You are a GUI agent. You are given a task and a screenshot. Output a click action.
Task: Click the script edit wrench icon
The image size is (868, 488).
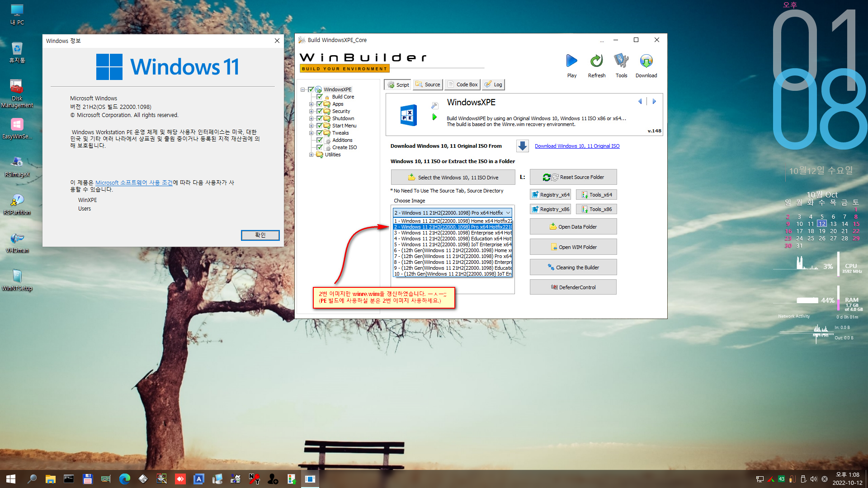[434, 105]
